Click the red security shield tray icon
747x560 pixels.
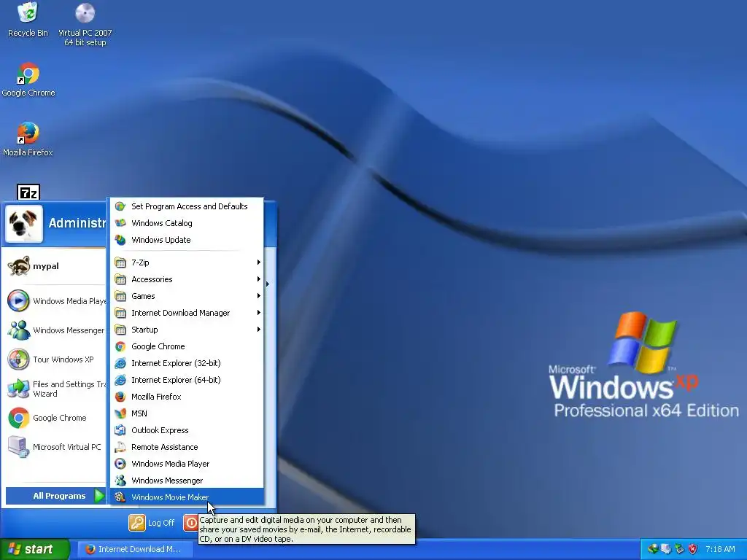(x=693, y=549)
